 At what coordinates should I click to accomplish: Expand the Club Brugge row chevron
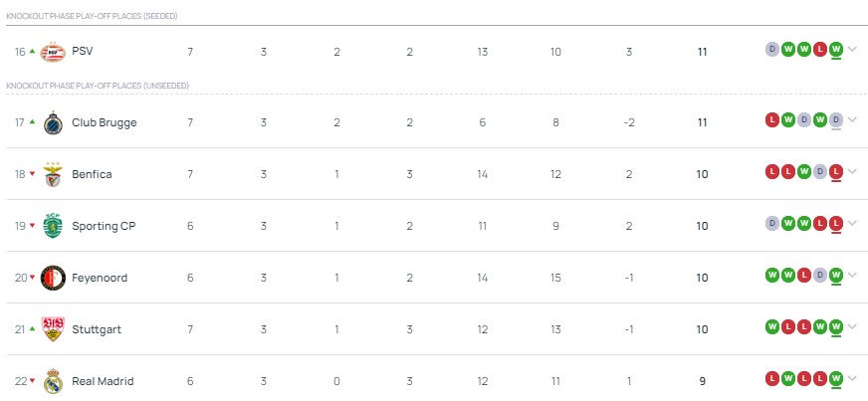point(853,120)
